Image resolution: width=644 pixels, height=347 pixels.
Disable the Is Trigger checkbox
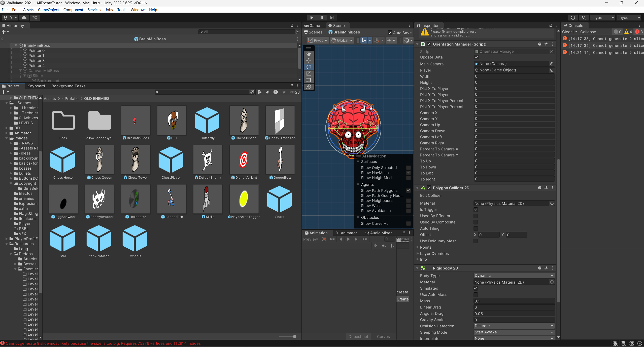tap(476, 210)
